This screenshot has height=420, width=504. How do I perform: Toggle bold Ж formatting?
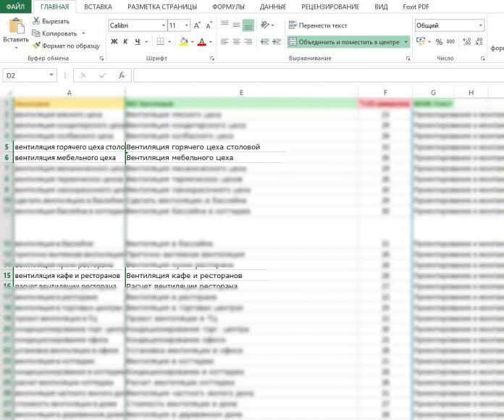[x=114, y=42]
